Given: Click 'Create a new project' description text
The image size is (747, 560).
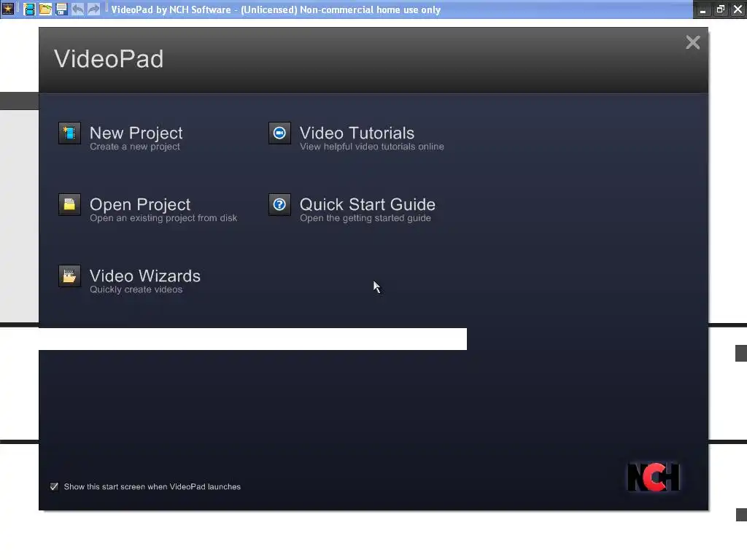Looking at the screenshot, I should click(135, 147).
